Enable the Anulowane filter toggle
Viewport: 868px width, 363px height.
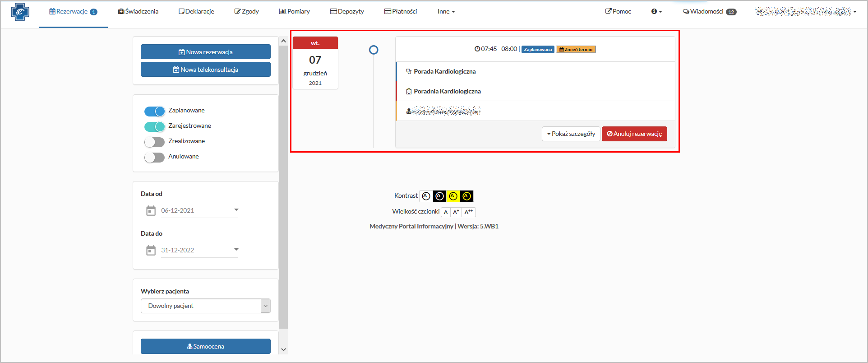pyautogui.click(x=154, y=157)
